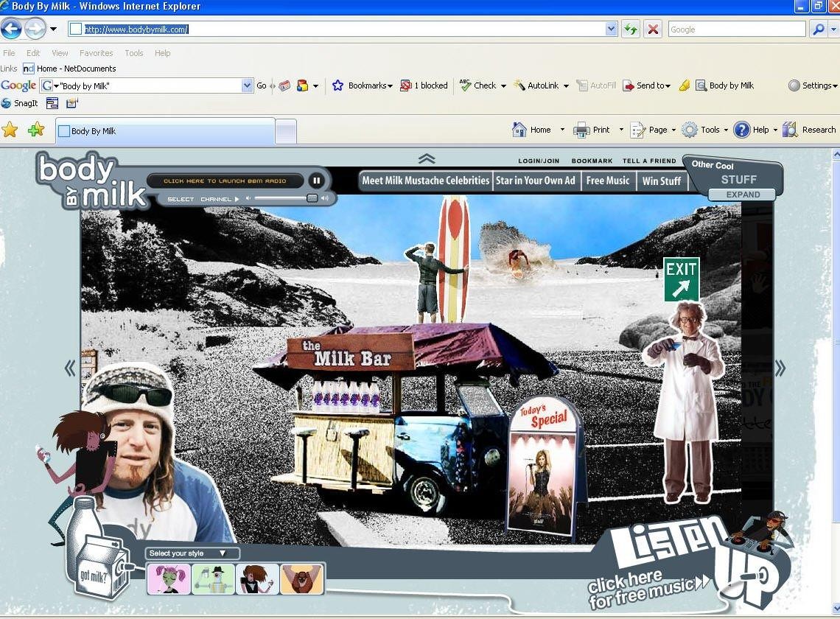
Task: Click the Home toolbar button
Action: coord(532,130)
